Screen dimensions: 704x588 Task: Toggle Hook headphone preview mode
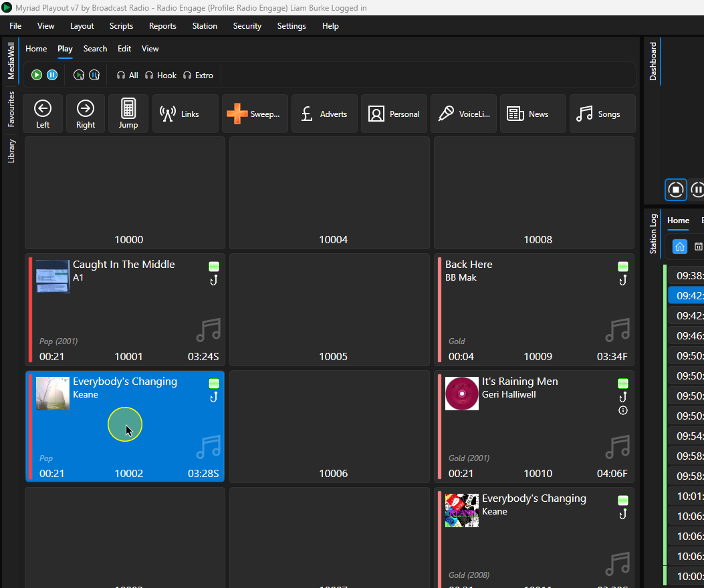[160, 76]
